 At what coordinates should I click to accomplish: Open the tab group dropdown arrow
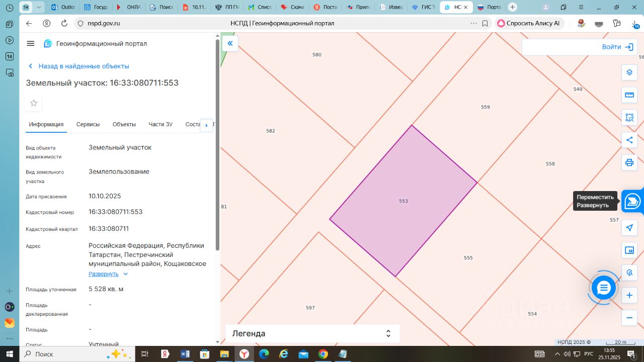39,7
